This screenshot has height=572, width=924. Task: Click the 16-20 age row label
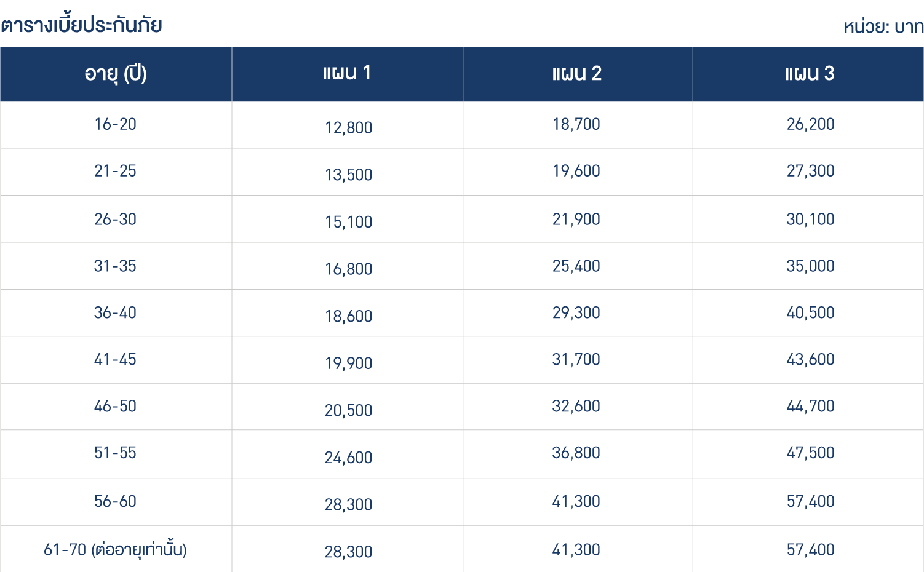[116, 124]
